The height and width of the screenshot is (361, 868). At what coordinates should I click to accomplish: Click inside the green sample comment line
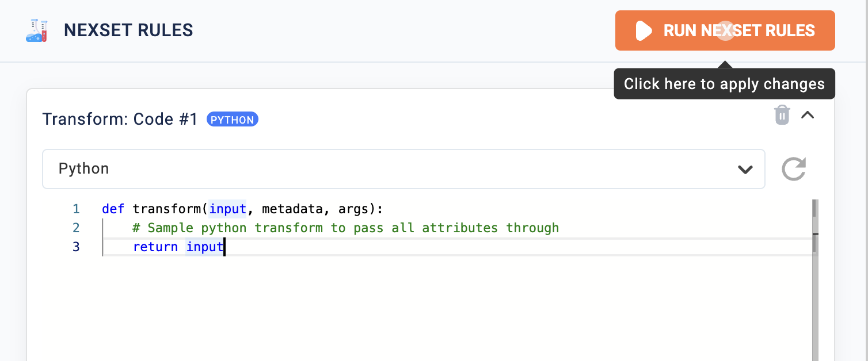[345, 228]
